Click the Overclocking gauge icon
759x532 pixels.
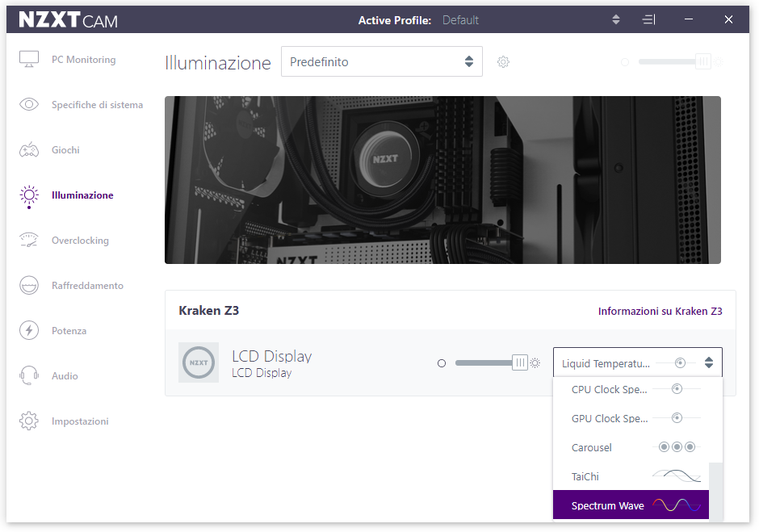point(29,240)
